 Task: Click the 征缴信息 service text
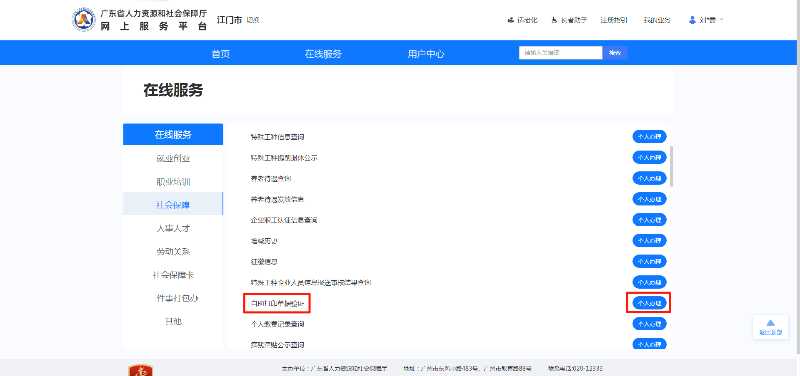pyautogui.click(x=264, y=261)
